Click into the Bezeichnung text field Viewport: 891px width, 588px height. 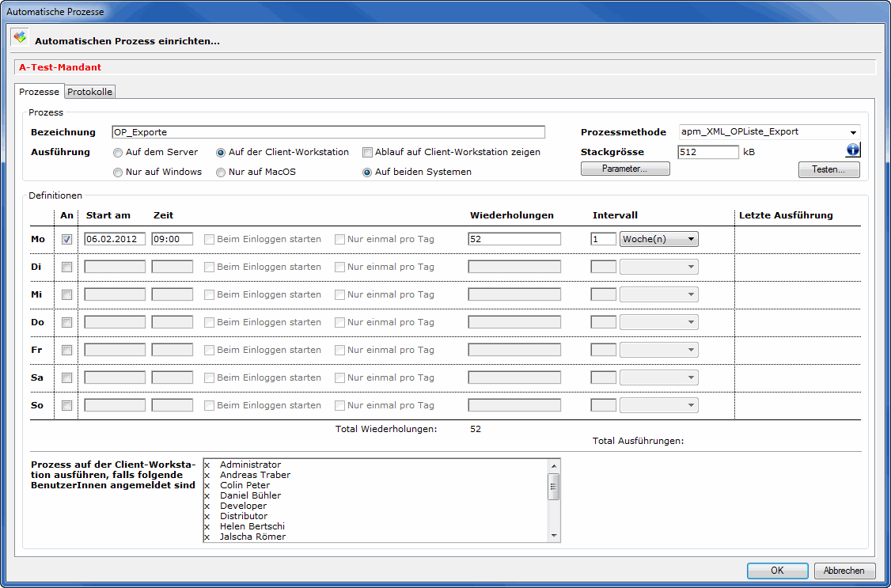point(328,132)
